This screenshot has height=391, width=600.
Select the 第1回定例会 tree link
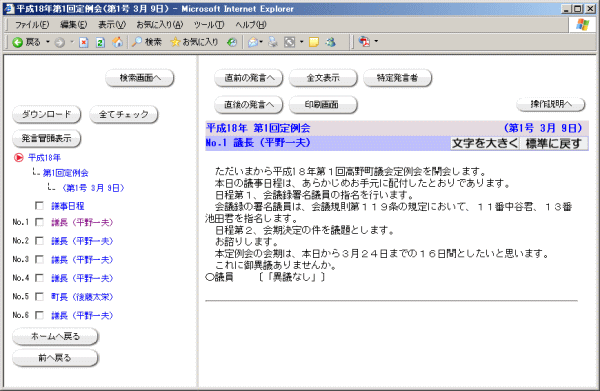65,173
